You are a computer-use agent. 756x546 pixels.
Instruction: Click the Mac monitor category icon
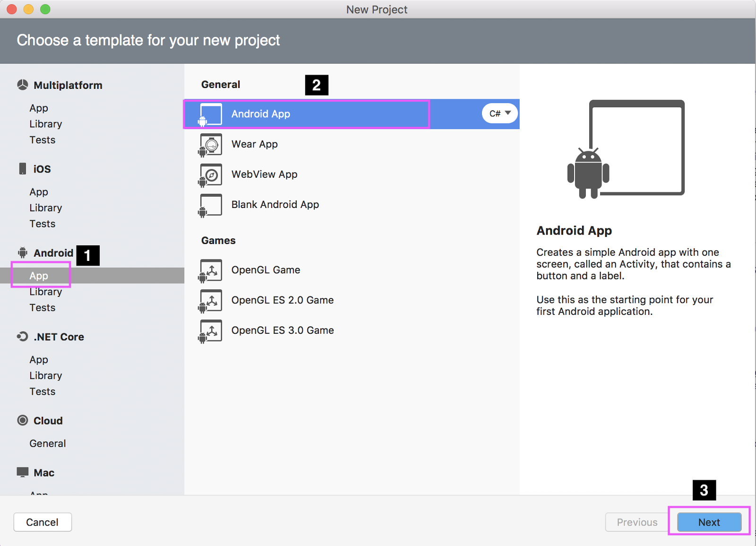pos(23,472)
